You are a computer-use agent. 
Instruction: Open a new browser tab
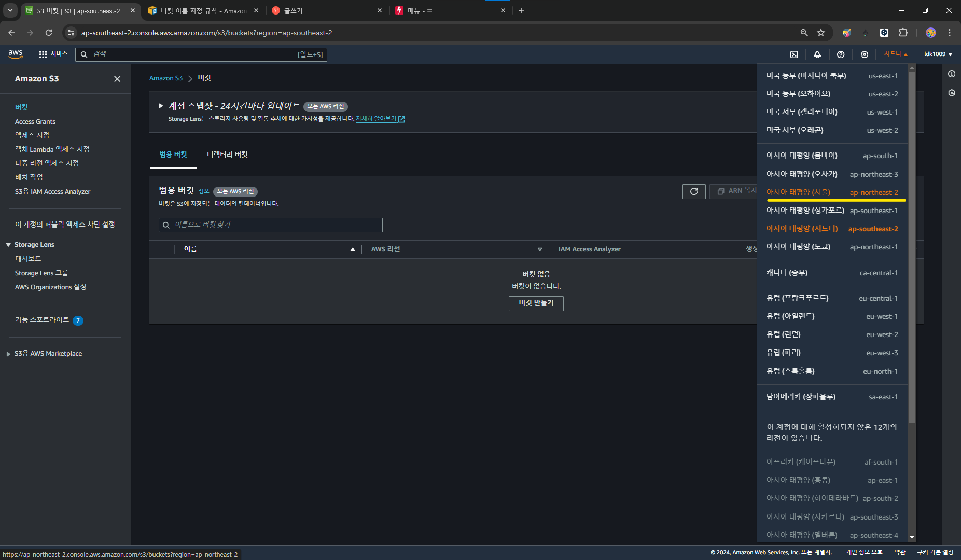coord(522,10)
